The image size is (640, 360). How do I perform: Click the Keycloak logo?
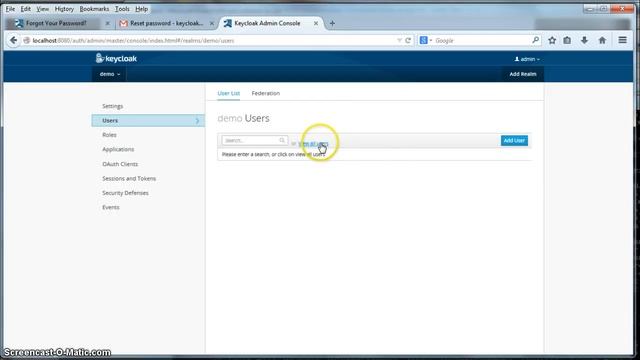tap(116, 58)
